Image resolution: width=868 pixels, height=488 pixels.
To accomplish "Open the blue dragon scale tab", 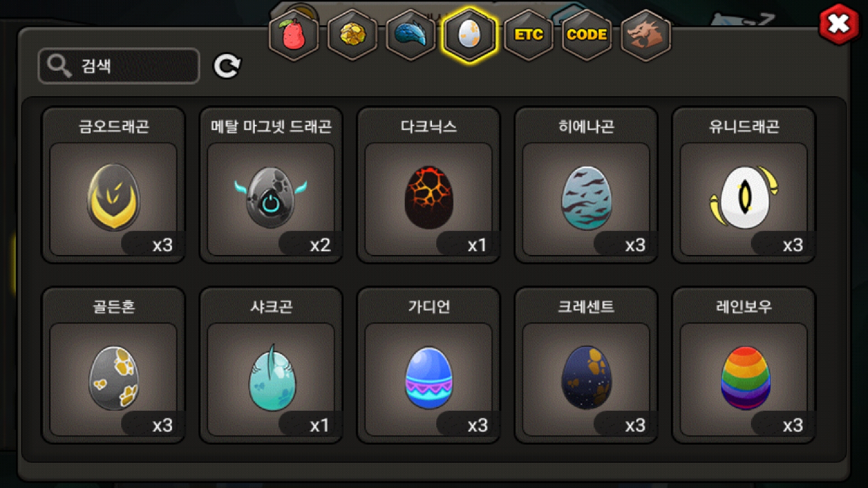I will (410, 35).
